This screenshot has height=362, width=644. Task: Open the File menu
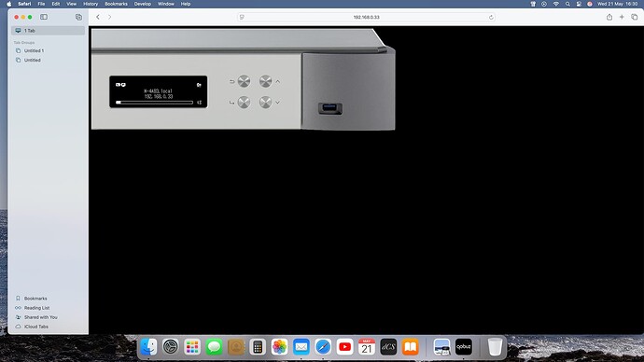point(41,4)
